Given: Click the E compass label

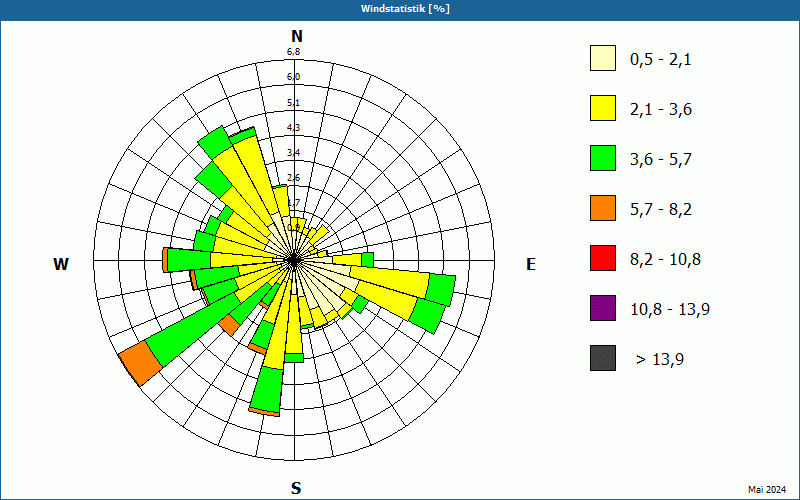Looking at the screenshot, I should pos(531,264).
